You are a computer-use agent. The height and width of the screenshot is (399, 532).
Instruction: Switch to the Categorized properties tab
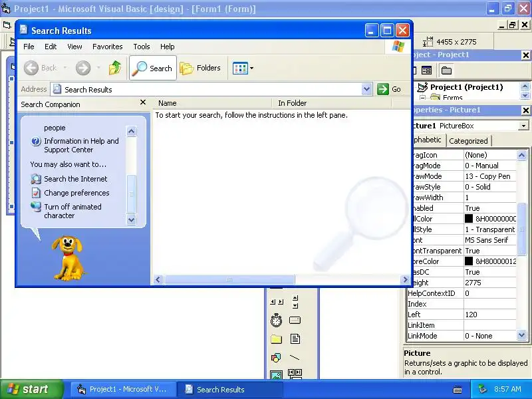tap(468, 141)
